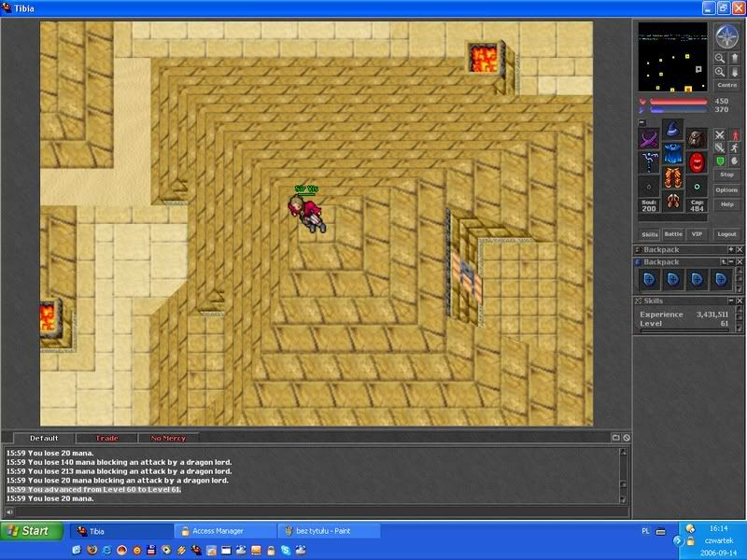Toggle the Battle window button
The width and height of the screenshot is (747, 560).
point(673,234)
